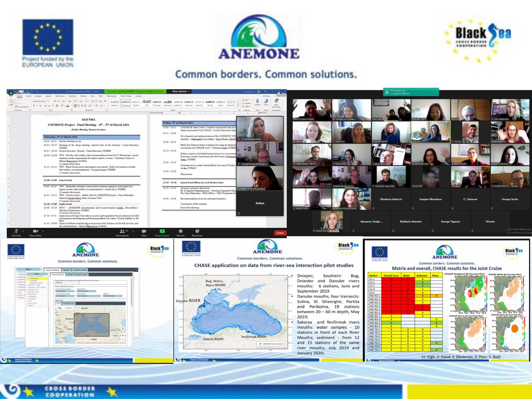The width and height of the screenshot is (532, 399).
Task: Open the Reactions icon in Zoom toolbar
Action: tap(197, 231)
